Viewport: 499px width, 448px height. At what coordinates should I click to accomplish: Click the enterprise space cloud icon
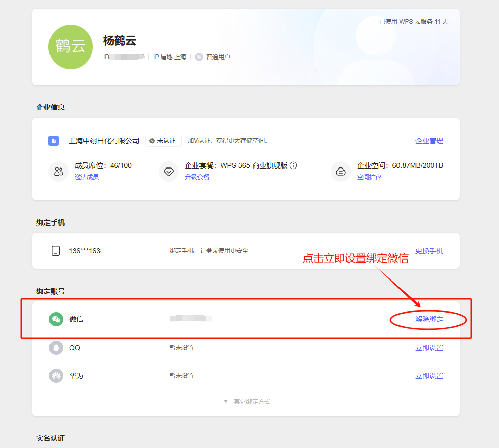[x=341, y=172]
